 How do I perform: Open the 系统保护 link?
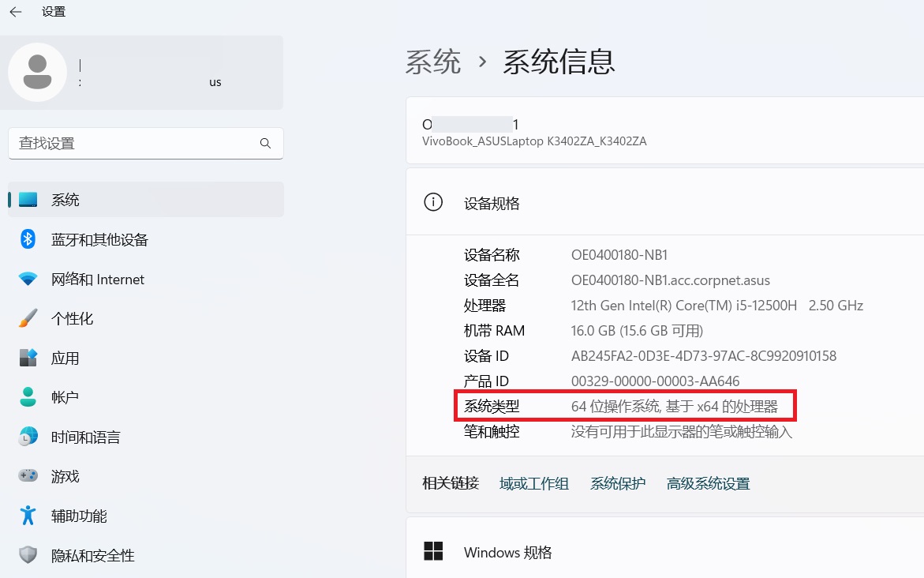coord(618,483)
